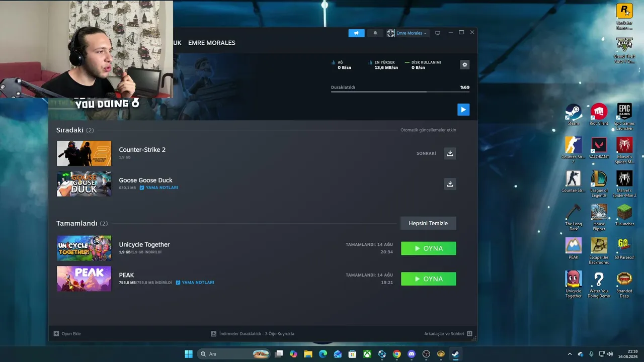This screenshot has height=362, width=644.
Task: Start Goose Goose Duck download
Action: pos(450,184)
